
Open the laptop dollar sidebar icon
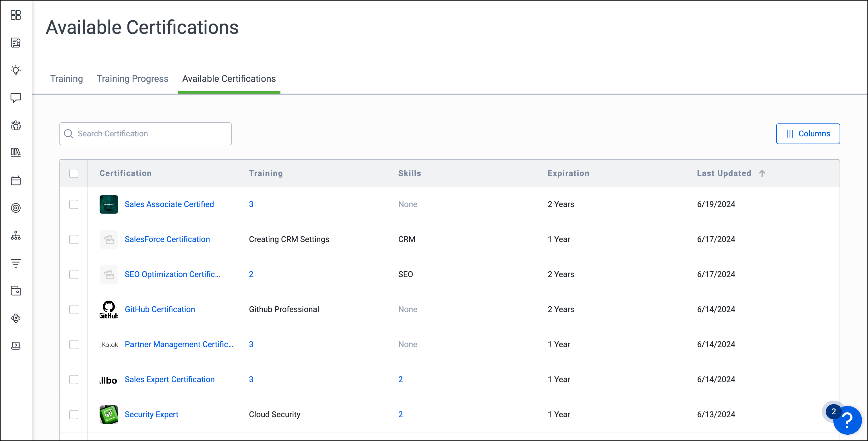(x=15, y=346)
